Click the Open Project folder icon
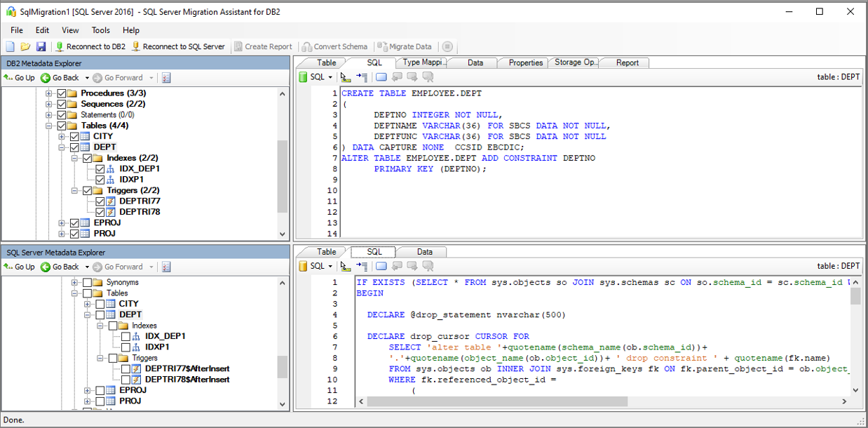 [25, 47]
